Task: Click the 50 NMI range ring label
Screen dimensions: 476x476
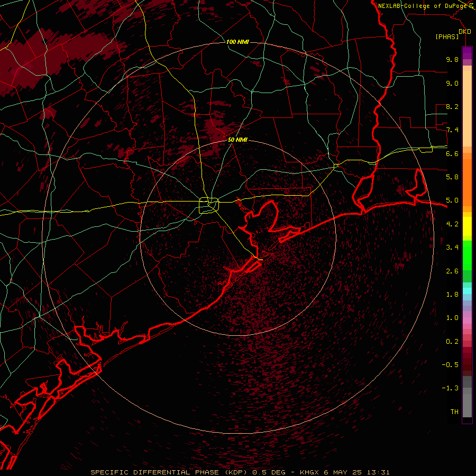Action: 237,140
